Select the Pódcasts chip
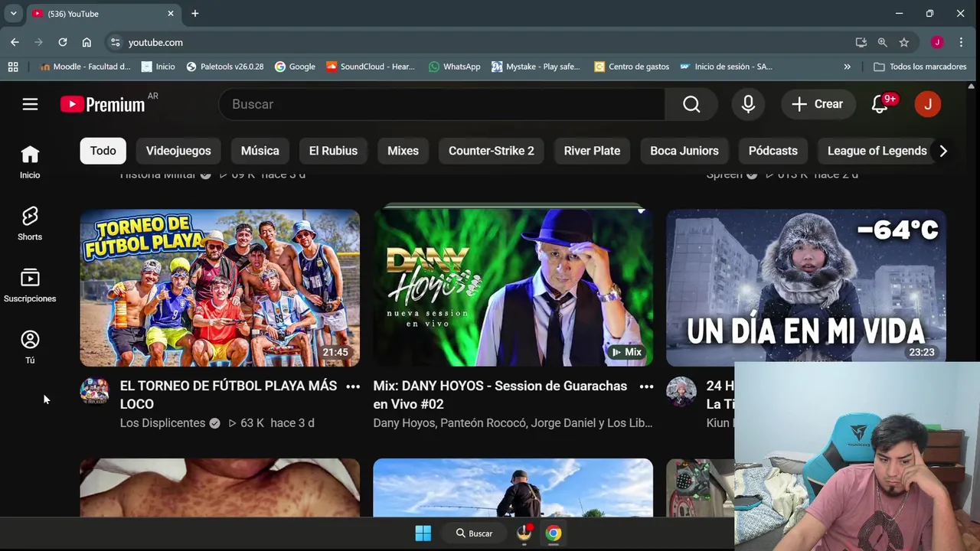 773,151
